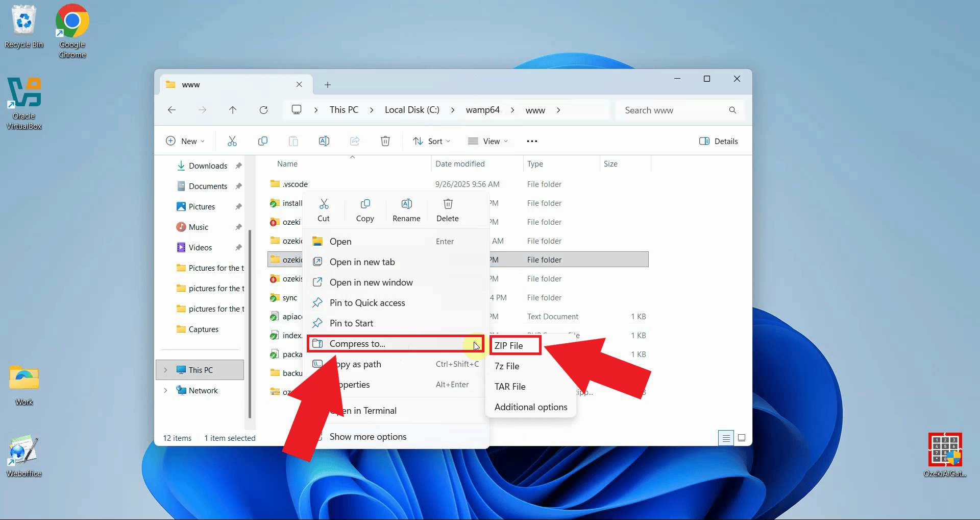
Task: Select the Rename icon in the context menu
Action: point(406,209)
